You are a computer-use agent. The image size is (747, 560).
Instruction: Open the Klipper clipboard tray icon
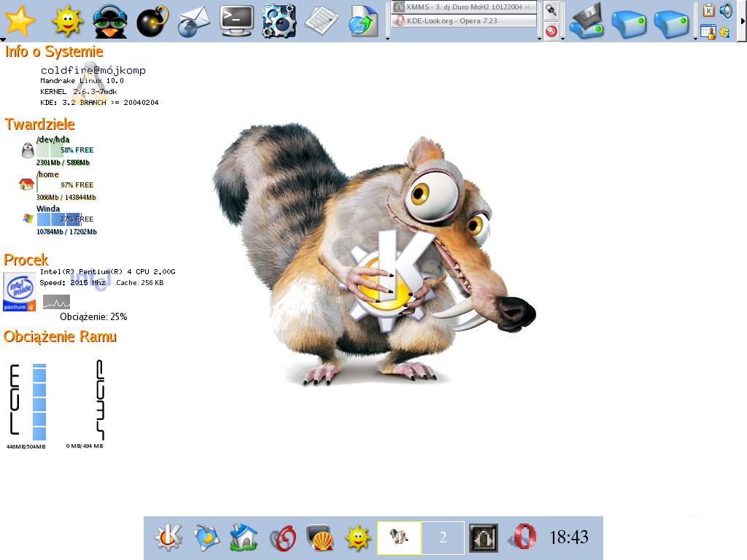[x=708, y=10]
